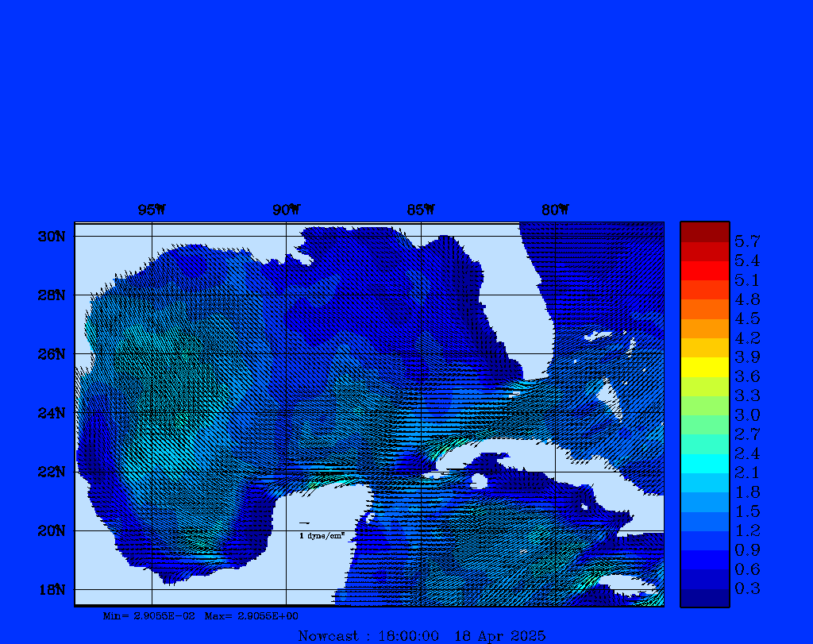Click the 1 dyne/cm² scale arrow
This screenshot has height=644, width=813.
[x=304, y=523]
